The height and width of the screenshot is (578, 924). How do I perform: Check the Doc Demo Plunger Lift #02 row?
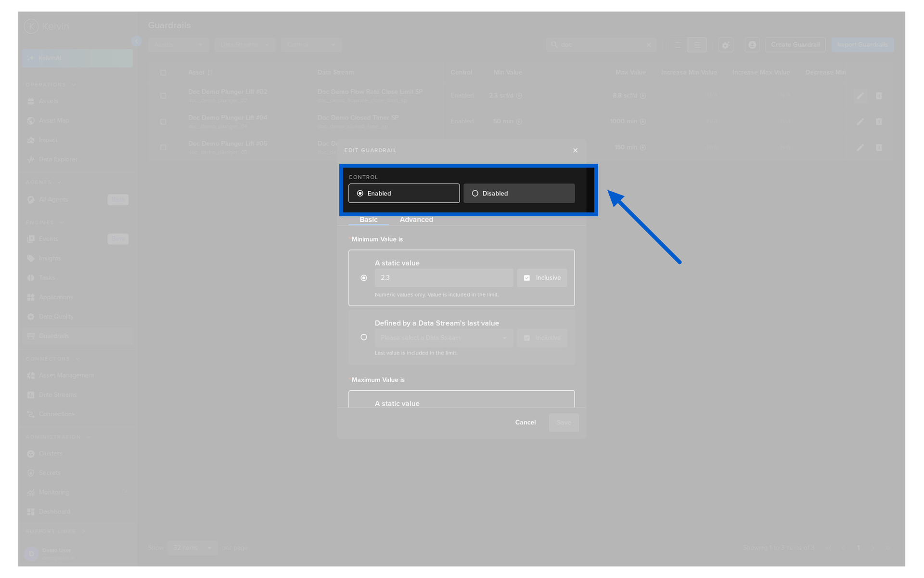tap(163, 96)
